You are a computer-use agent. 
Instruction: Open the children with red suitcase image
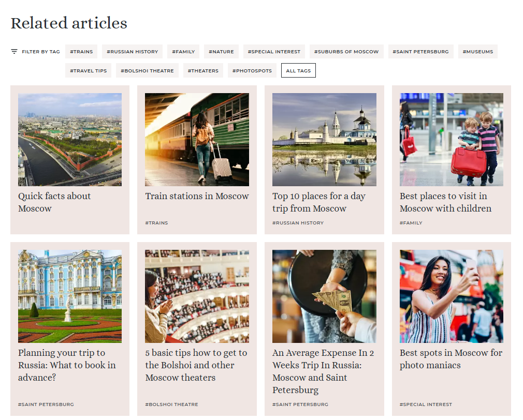click(x=451, y=140)
